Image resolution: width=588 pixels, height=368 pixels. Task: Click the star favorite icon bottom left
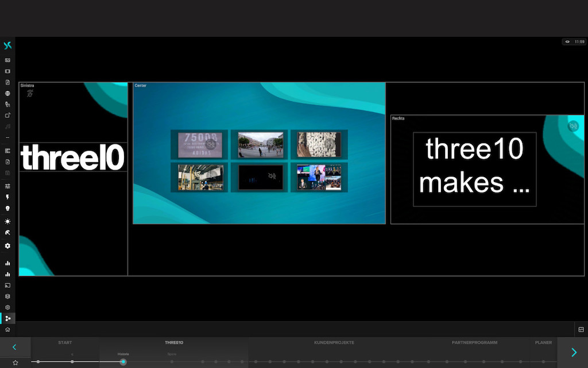(16, 362)
